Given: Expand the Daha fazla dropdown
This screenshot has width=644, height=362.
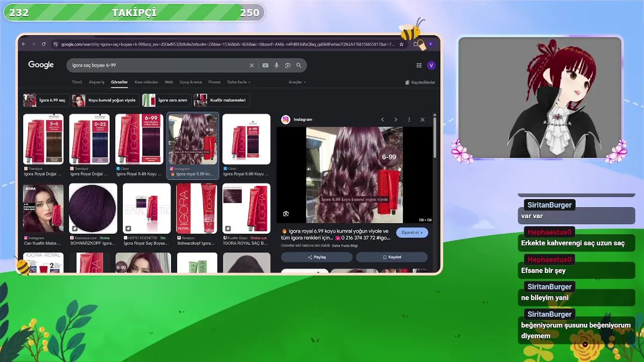Looking at the screenshot, I should pyautogui.click(x=238, y=82).
